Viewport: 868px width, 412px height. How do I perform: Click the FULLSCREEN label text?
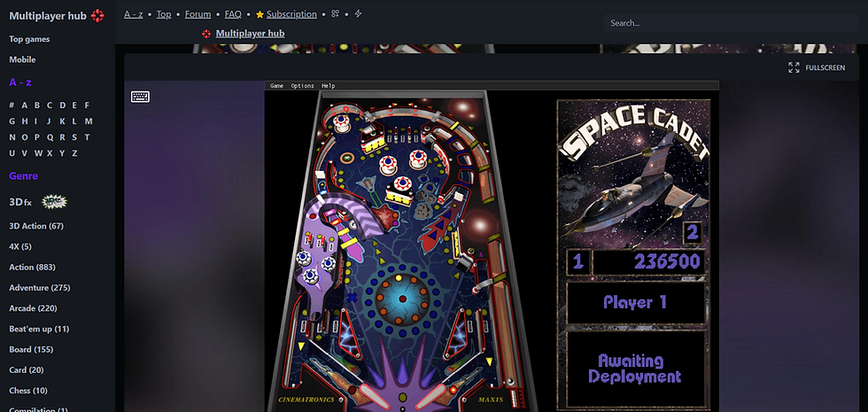(825, 67)
